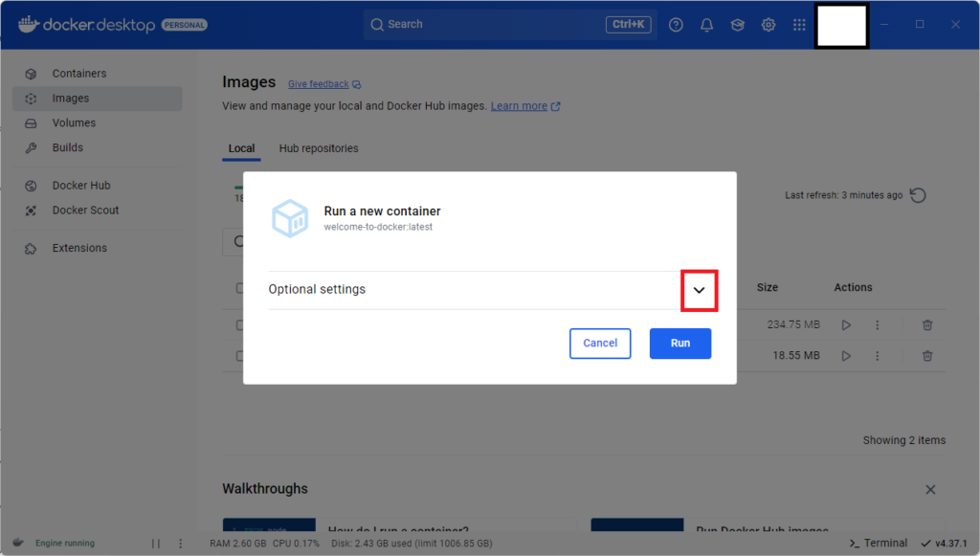
Task: Open notifications bell icon
Action: pos(706,24)
